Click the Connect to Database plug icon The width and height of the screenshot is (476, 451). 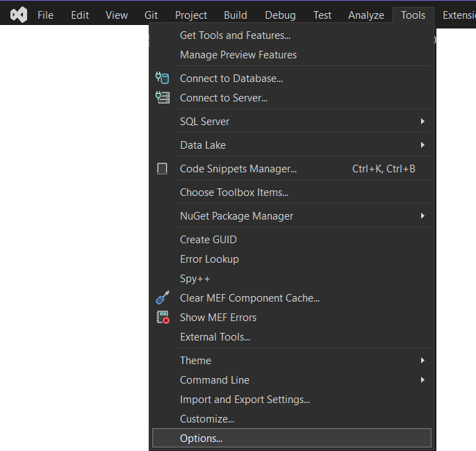click(163, 78)
